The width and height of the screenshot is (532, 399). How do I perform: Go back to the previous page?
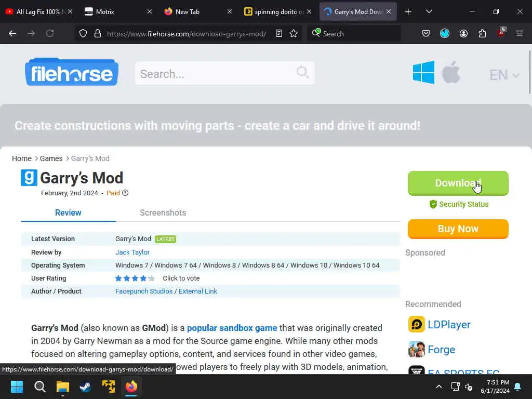tap(12, 33)
